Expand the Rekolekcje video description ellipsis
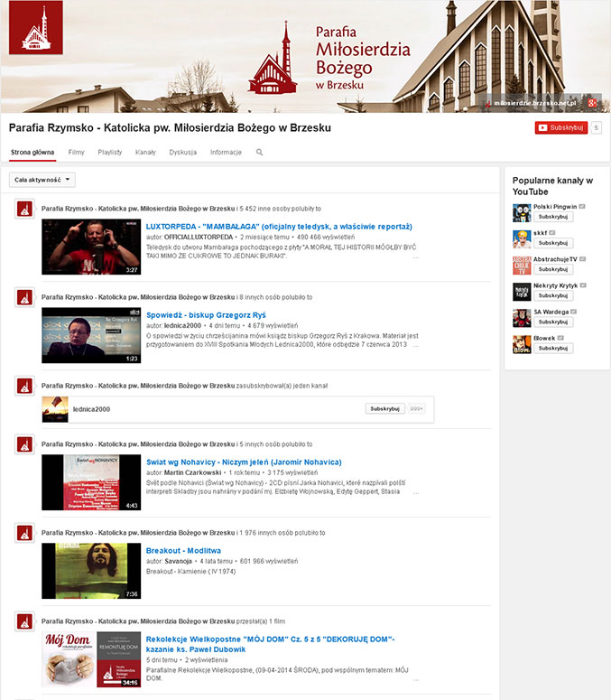Screen dimensions: 611x700 [416, 680]
